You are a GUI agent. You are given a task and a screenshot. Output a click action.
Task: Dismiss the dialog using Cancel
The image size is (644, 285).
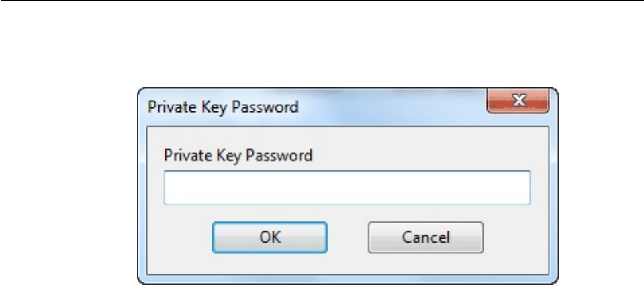click(x=426, y=236)
